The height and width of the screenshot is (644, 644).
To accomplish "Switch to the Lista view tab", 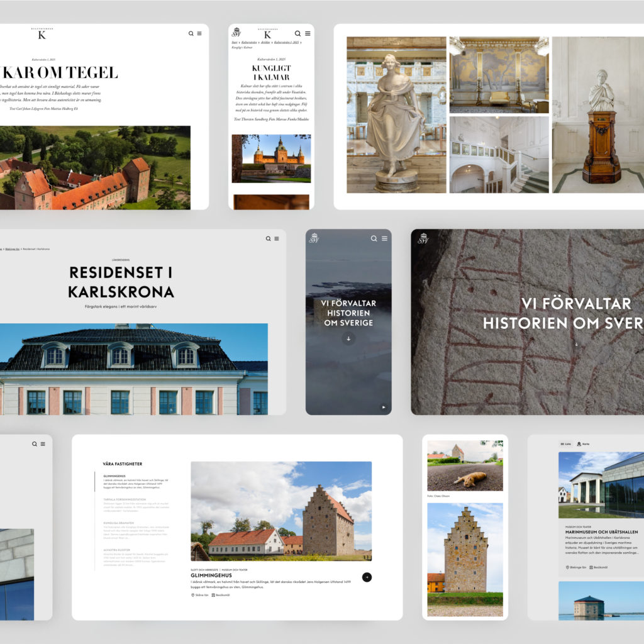I will [x=566, y=444].
